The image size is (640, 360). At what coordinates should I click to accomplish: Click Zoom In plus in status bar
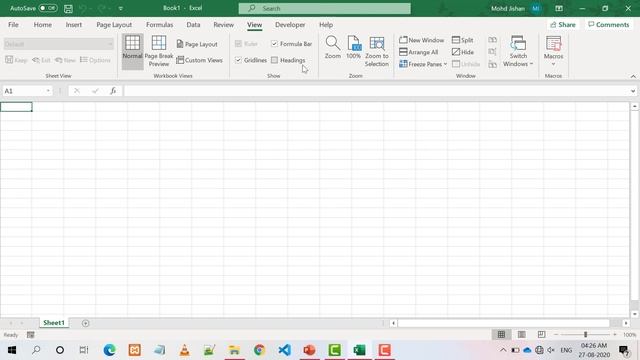coord(615,335)
